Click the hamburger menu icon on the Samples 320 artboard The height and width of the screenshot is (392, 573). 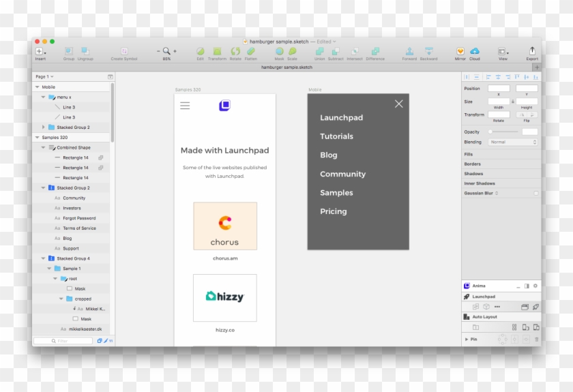coord(185,106)
